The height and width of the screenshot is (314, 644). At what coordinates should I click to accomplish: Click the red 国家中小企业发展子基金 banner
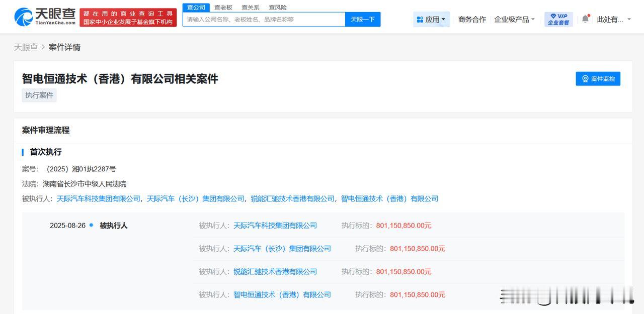tap(128, 18)
